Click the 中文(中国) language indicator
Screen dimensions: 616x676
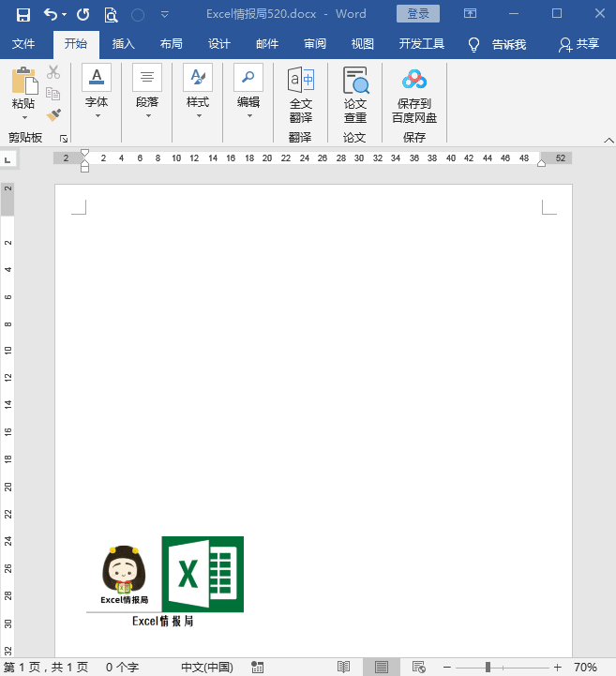tap(207, 668)
